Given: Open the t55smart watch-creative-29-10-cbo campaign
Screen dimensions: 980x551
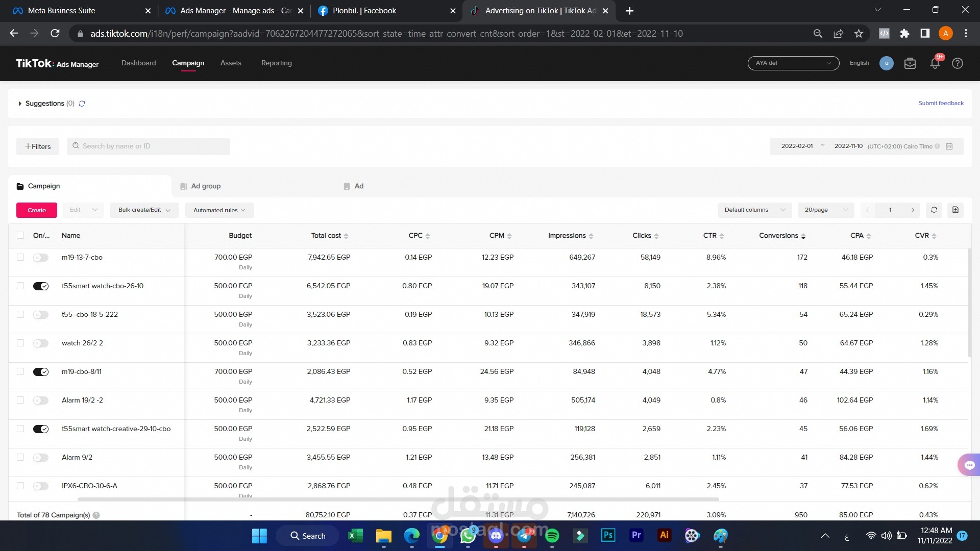Looking at the screenshot, I should [x=116, y=429].
